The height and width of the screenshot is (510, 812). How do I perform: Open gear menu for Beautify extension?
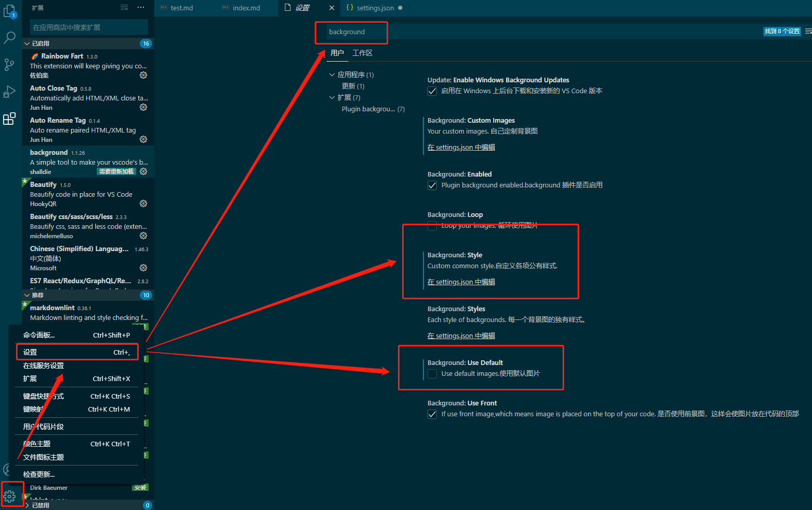click(x=143, y=203)
